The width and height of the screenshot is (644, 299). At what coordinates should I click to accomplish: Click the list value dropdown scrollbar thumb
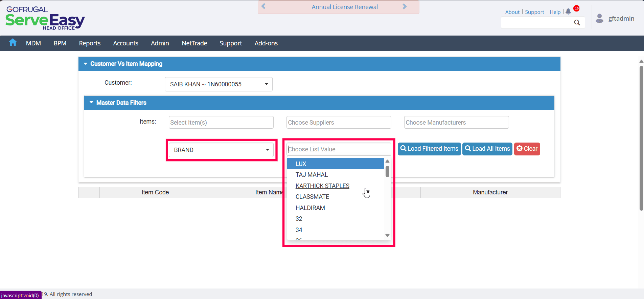pos(387,171)
